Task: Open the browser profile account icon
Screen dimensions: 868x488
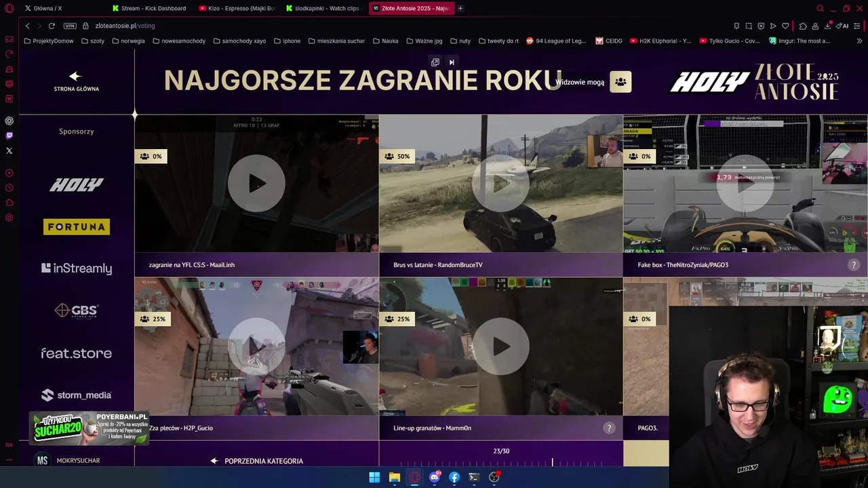Action: tap(815, 26)
